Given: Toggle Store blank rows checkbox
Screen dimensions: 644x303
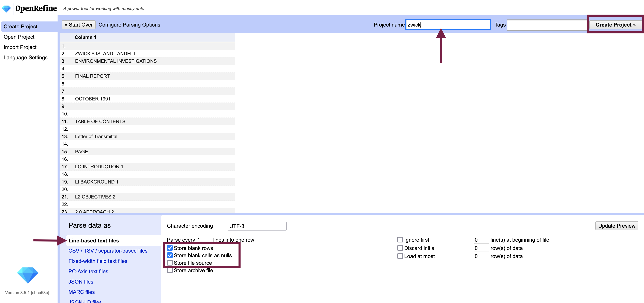Looking at the screenshot, I should click(170, 248).
